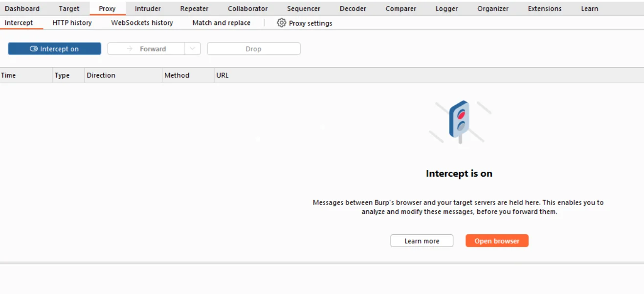Go to the Learn tab

[589, 8]
